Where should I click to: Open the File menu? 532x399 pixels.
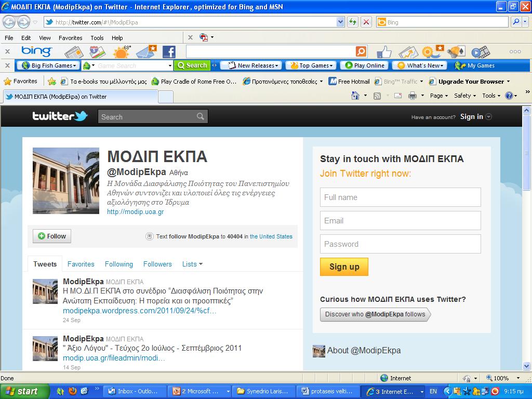click(x=9, y=37)
